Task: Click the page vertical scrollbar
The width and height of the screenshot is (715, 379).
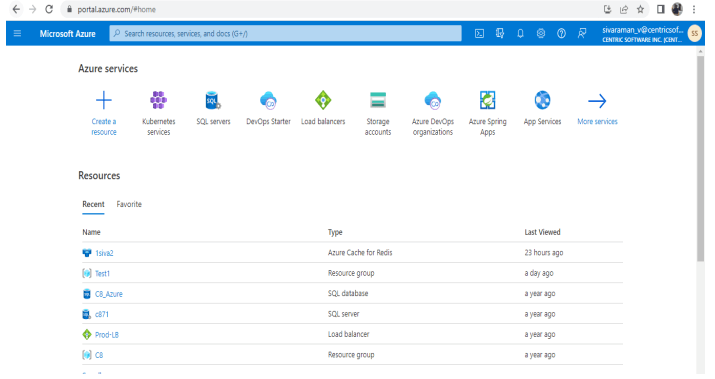Action: (x=700, y=159)
